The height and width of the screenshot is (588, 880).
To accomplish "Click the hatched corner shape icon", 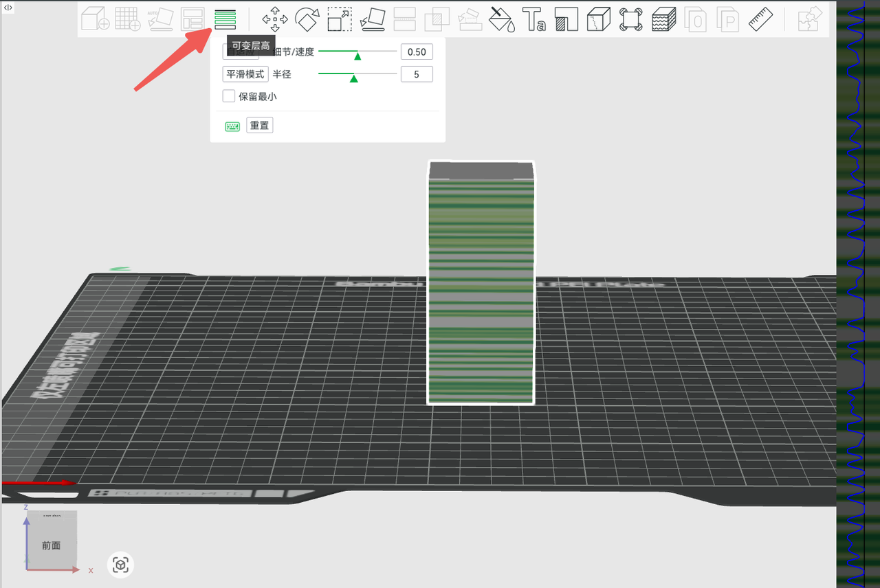I will click(x=566, y=19).
